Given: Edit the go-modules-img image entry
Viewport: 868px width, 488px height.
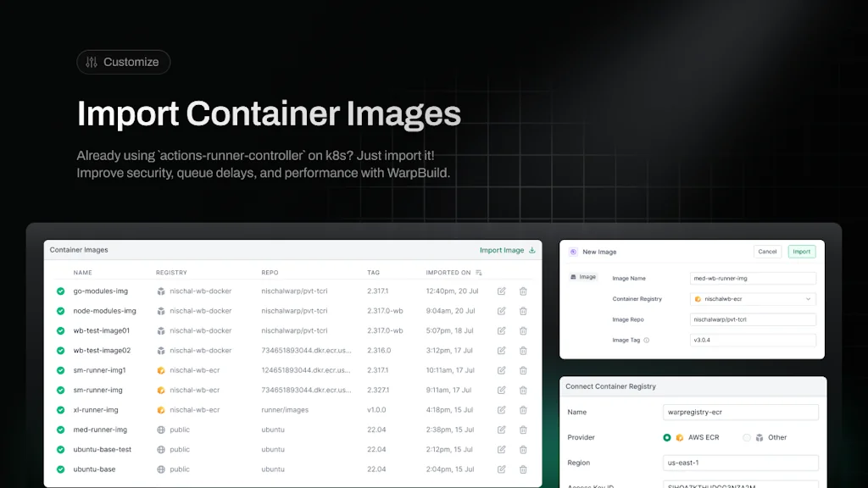Looking at the screenshot, I should click(502, 291).
